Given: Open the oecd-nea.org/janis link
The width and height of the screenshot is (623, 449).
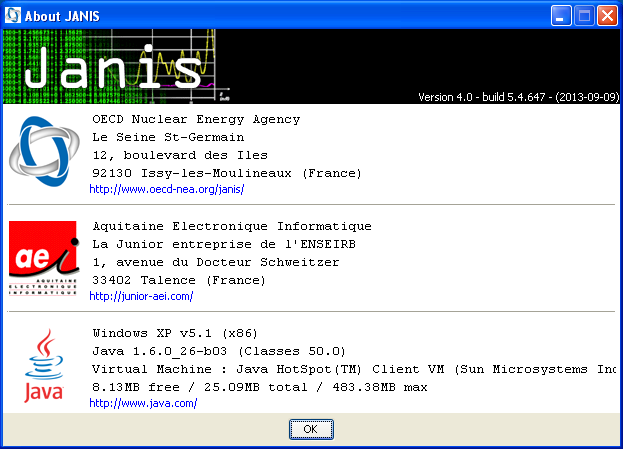Looking at the screenshot, I should pos(167,189).
